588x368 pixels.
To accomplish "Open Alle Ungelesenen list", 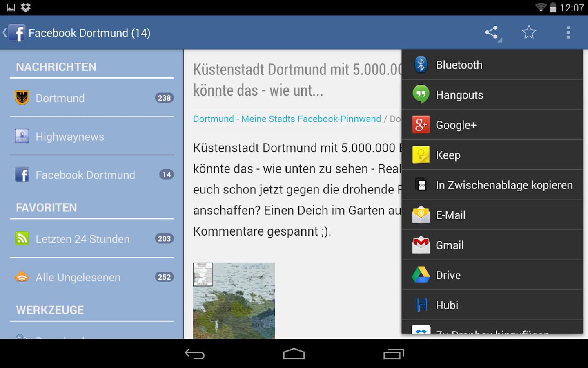I will coord(92,277).
